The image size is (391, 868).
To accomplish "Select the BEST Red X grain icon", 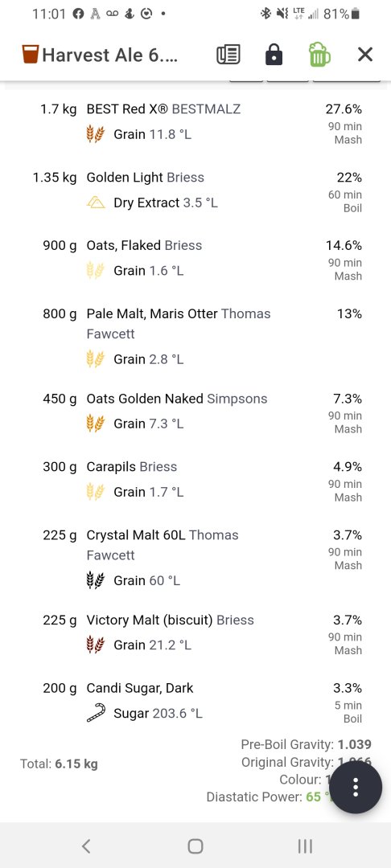I will tap(95, 134).
